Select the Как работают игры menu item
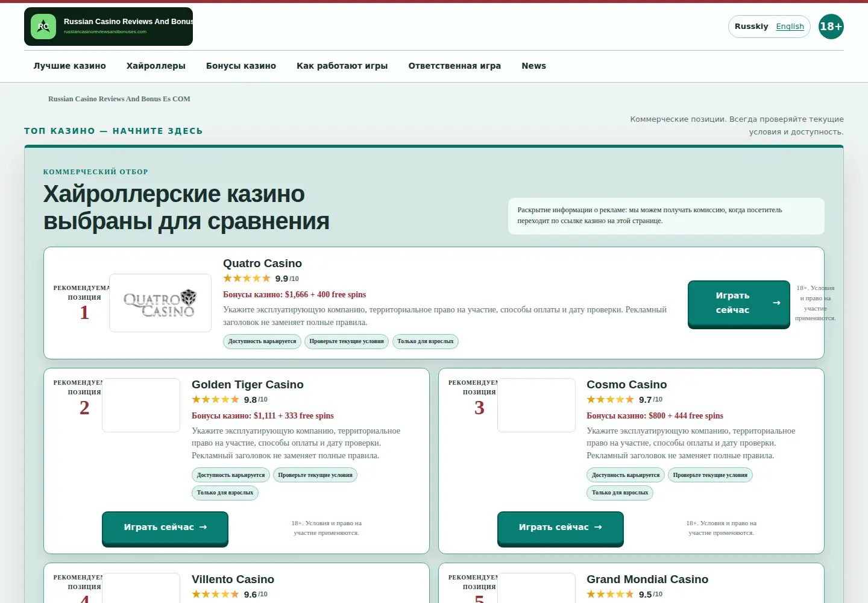This screenshot has height=603, width=868. pos(342,66)
